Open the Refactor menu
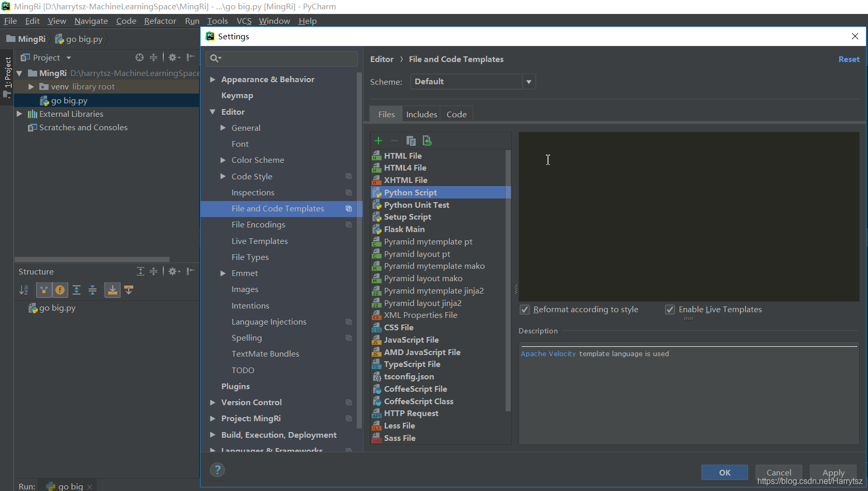The width and height of the screenshot is (868, 491). pyautogui.click(x=160, y=21)
